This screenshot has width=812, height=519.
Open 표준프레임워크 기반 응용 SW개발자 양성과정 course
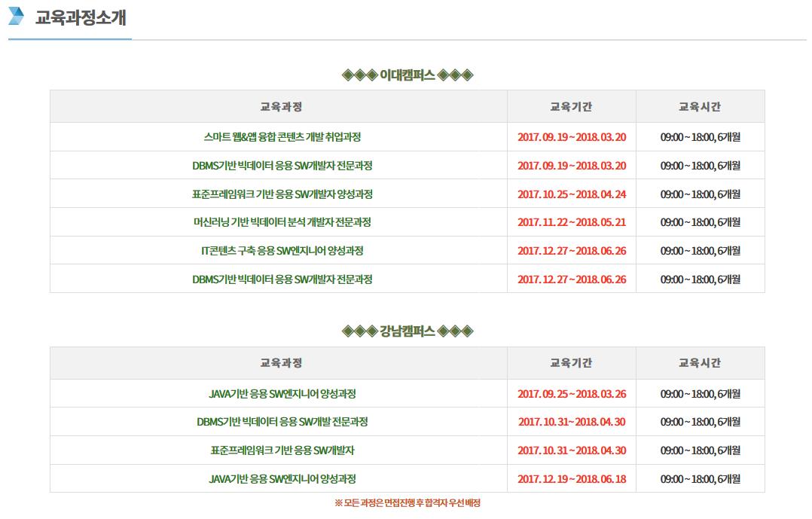click(282, 194)
